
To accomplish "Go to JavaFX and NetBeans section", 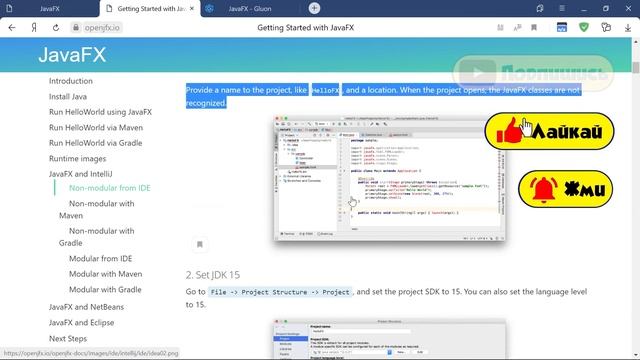I will coord(86,307).
